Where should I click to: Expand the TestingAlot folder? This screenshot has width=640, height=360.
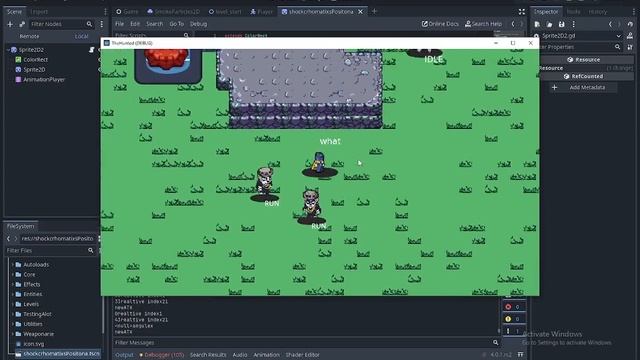12,314
